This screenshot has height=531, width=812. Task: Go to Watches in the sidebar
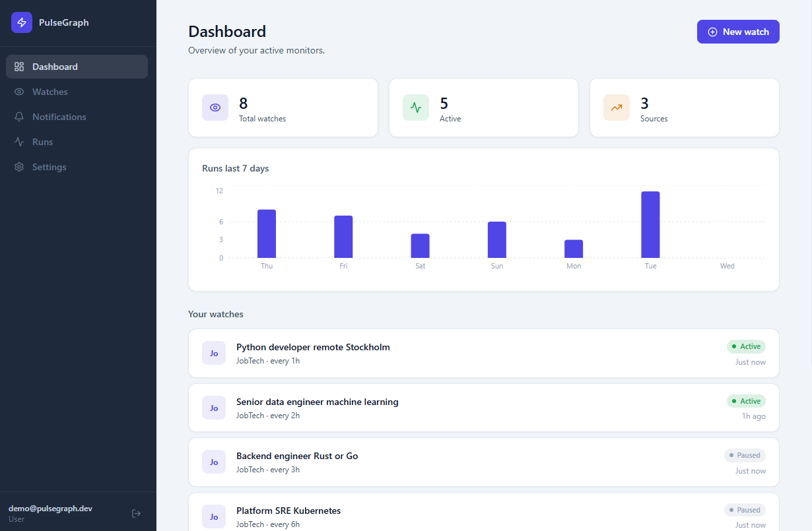pyautogui.click(x=77, y=92)
